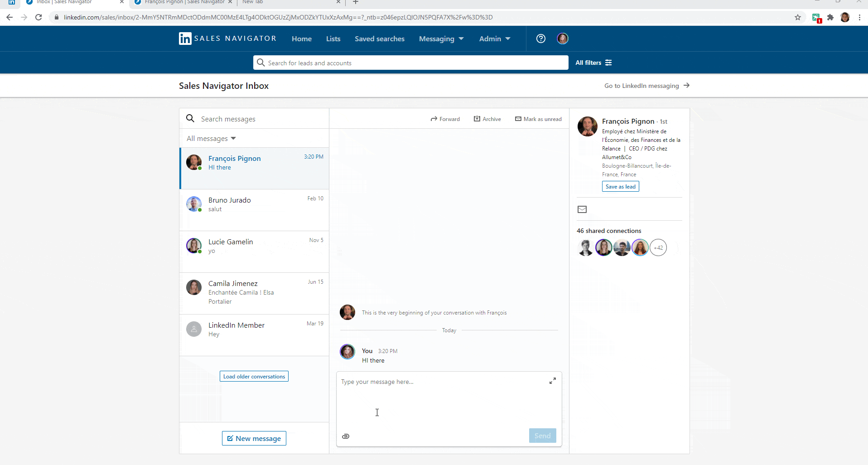This screenshot has width=868, height=465.
Task: Open a new browser tab
Action: (x=356, y=2)
